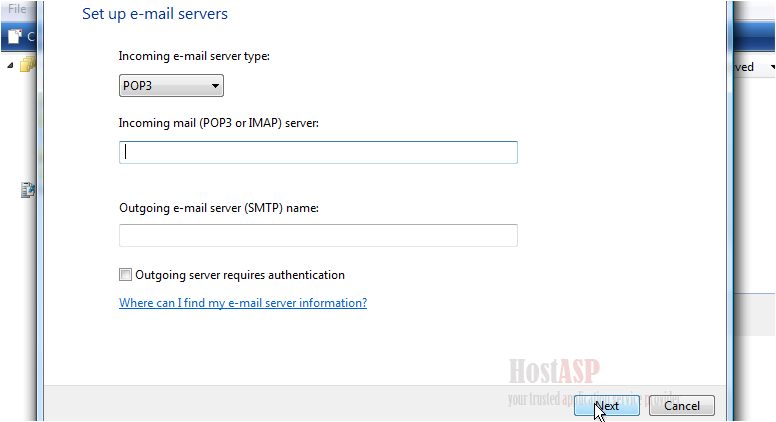Click the "Outgoing e-mail server (SMTP) name:" label
Image resolution: width=776 pixels, height=422 pixels.
[232, 207]
